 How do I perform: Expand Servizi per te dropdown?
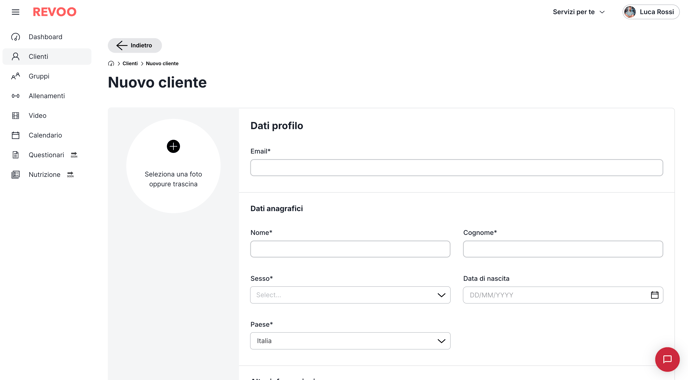[x=578, y=12]
